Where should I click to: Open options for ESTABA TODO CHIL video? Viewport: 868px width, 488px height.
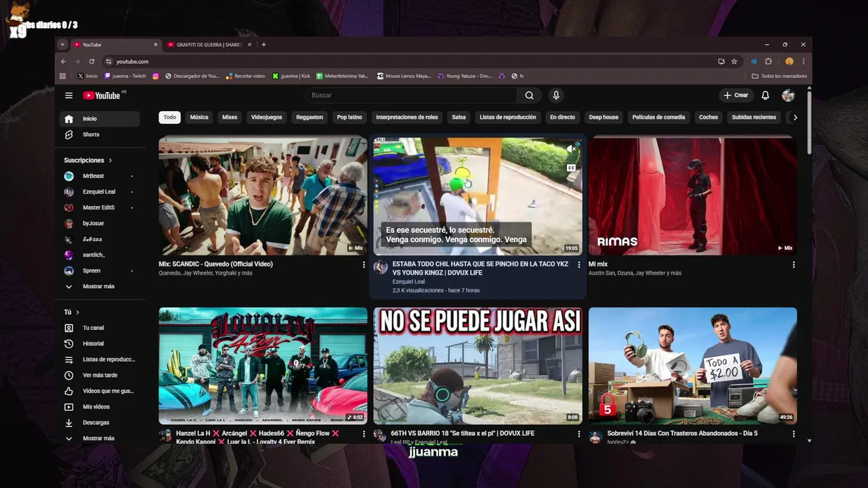(578, 265)
